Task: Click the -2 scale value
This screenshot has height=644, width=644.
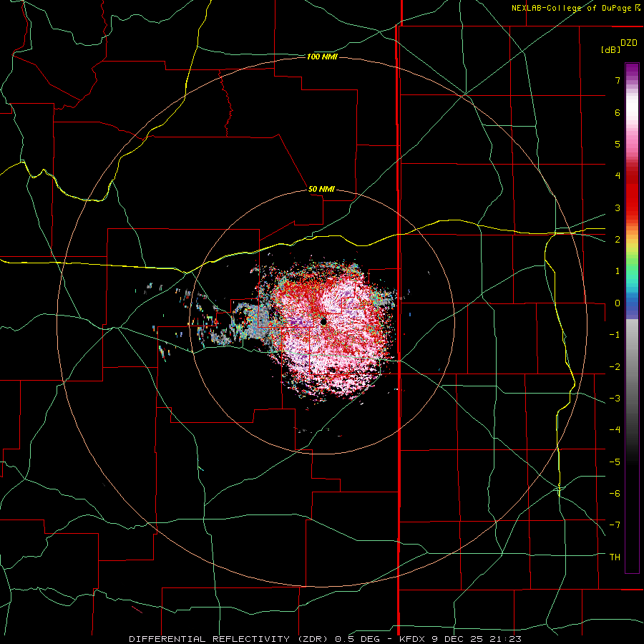Action: (615, 367)
